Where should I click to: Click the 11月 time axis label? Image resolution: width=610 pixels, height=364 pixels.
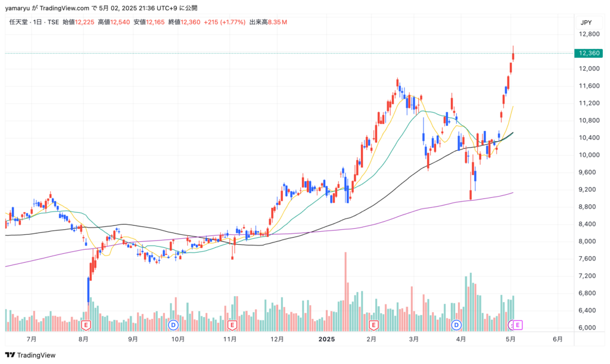tap(230, 339)
